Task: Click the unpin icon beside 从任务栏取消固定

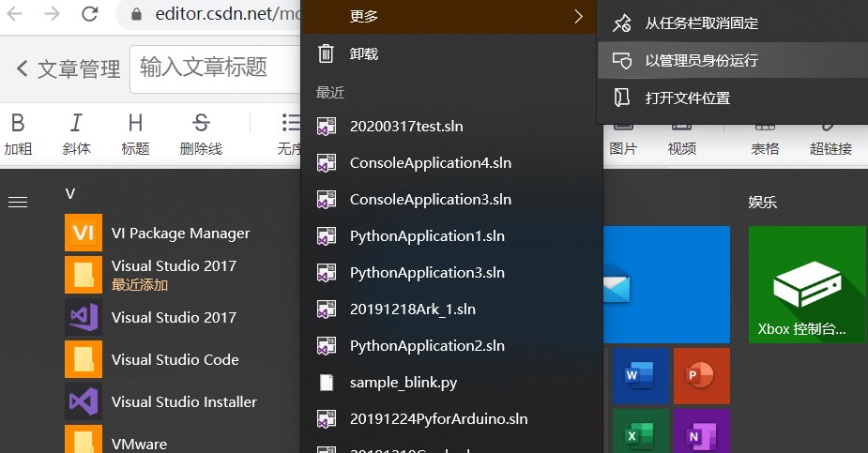Action: 621,23
